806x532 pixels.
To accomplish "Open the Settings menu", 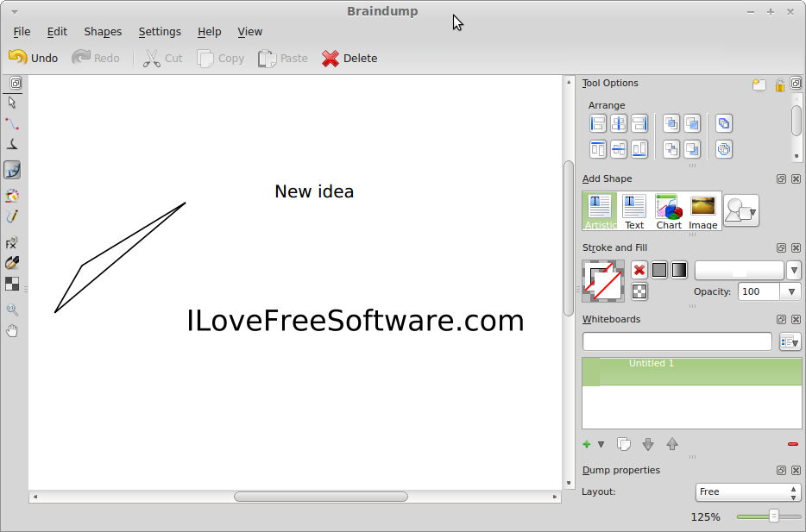I will coord(160,32).
